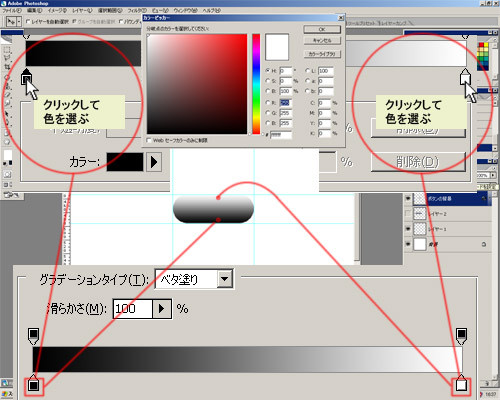
Task: Open Move tool preset arrow in options bar
Action: tap(19, 22)
